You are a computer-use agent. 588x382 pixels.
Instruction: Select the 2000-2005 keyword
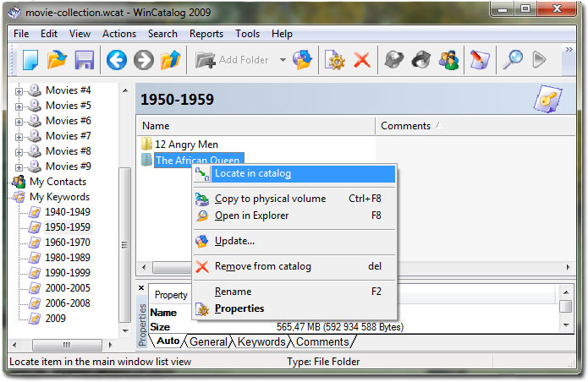pyautogui.click(x=68, y=288)
